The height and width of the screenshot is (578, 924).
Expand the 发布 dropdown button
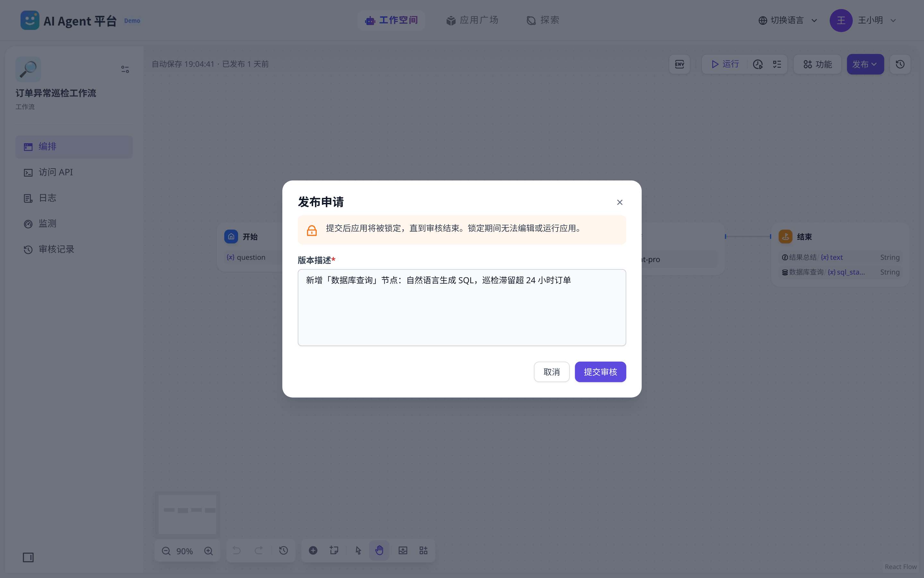[865, 64]
